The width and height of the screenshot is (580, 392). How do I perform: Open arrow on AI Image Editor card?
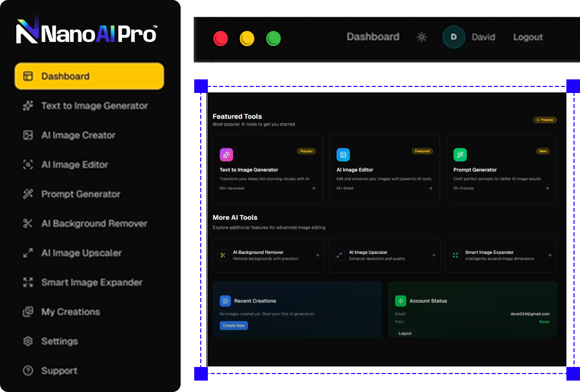pos(430,189)
